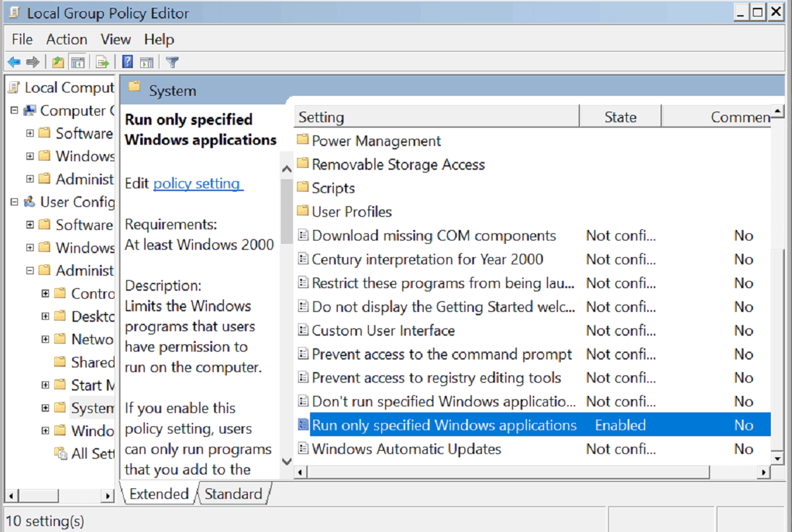Viewport: 792px width, 532px height.
Task: Switch to the Extended tab
Action: coord(159,494)
